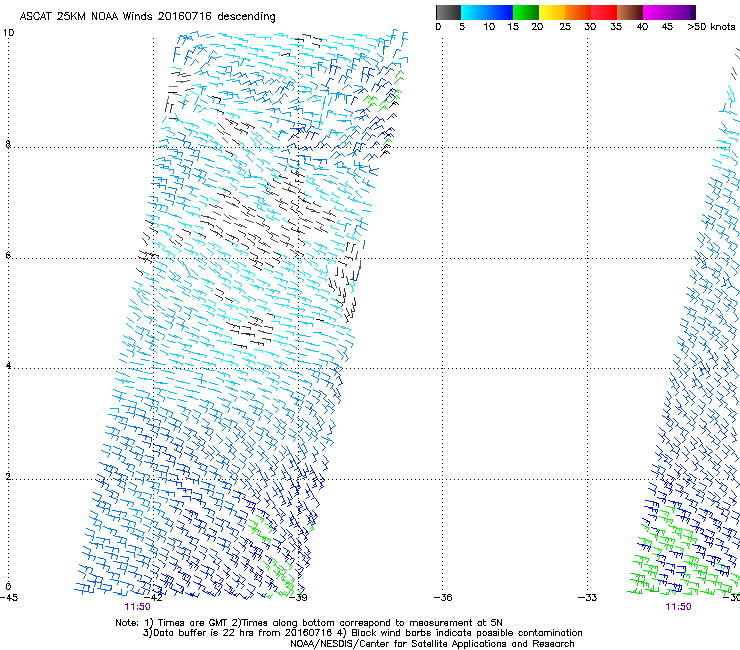Select the dark purple >50 knots legend color
This screenshot has height=650, width=740.
(692, 12)
